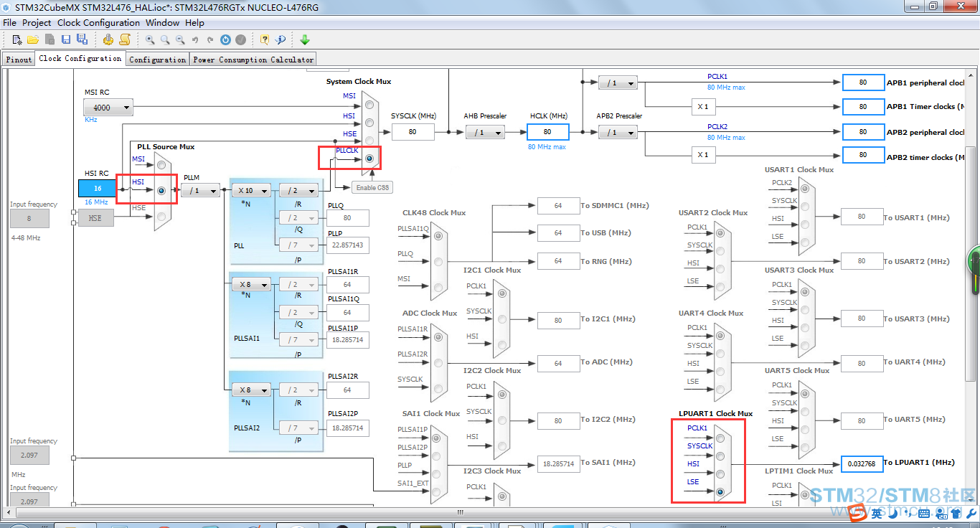Save the project with the floppy icon
980x528 pixels.
click(66, 39)
